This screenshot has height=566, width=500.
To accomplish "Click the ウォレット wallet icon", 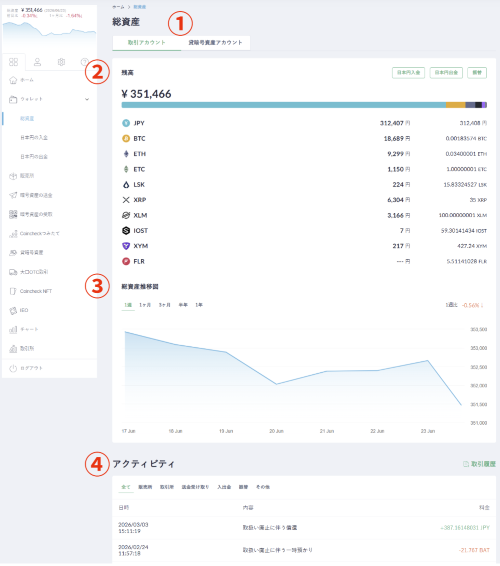I will 13,99.
